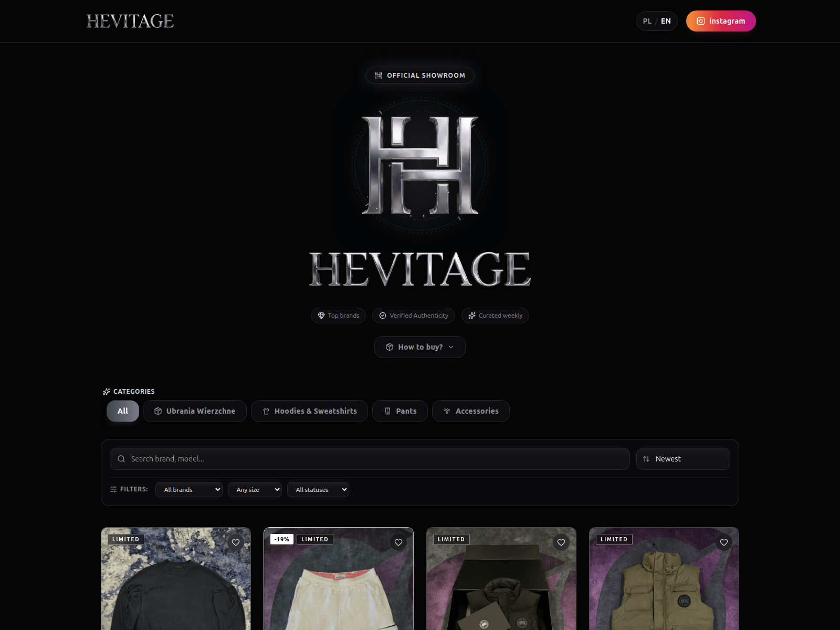The image size is (840, 630).
Task: Click the Top brands diamond icon
Action: [321, 316]
